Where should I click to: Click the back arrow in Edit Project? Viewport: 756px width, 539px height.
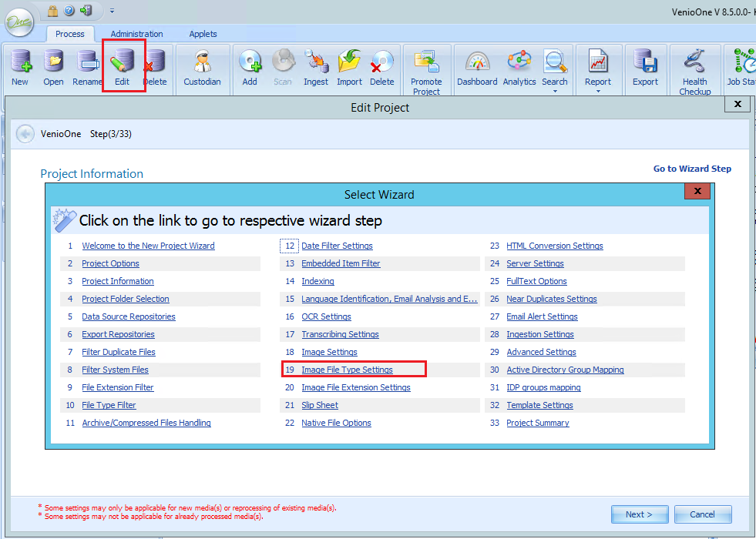click(25, 134)
